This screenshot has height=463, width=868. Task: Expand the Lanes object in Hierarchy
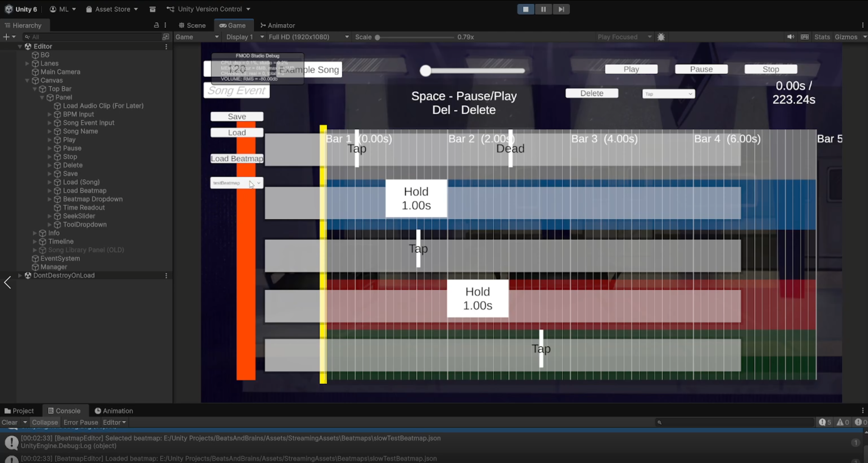coord(27,63)
